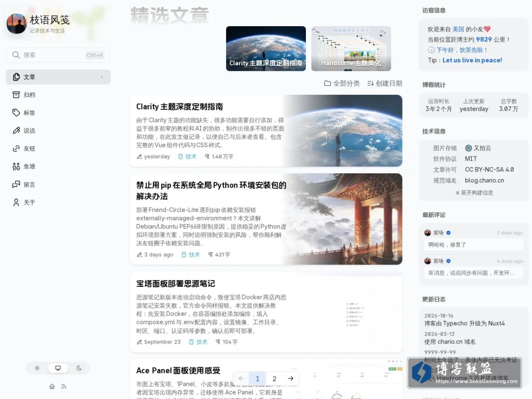The width and height of the screenshot is (532, 399).
Task: Click the MIT license text
Action: click(471, 159)
